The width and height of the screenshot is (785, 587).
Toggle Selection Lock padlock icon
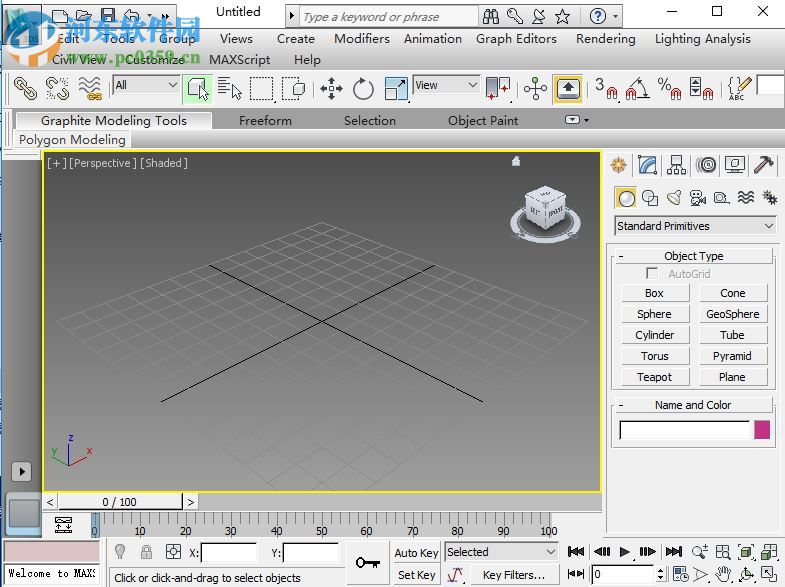(146, 552)
